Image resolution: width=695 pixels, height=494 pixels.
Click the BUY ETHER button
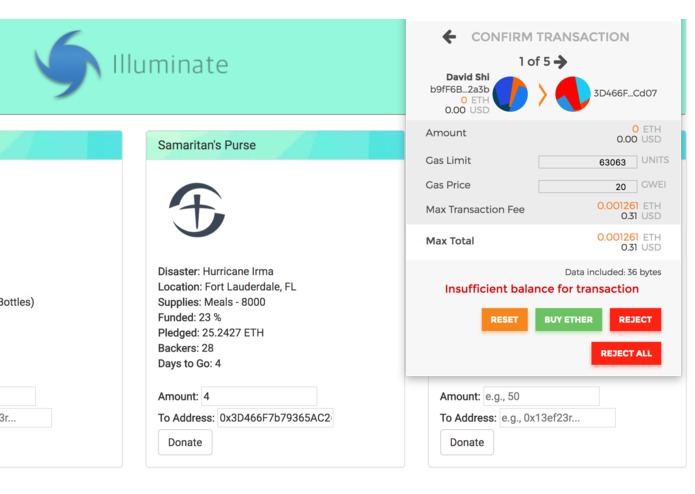[568, 319]
